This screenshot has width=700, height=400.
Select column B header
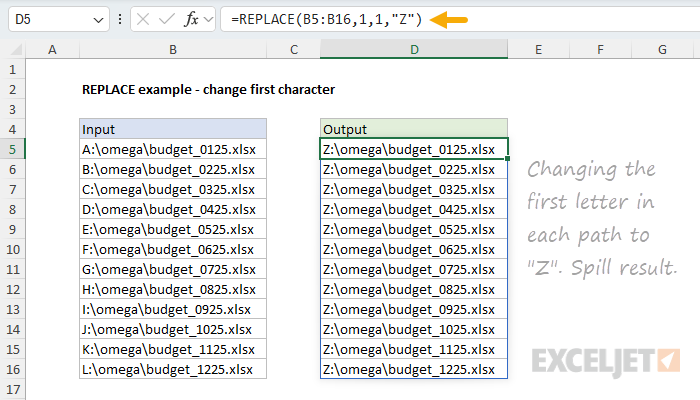pos(173,49)
